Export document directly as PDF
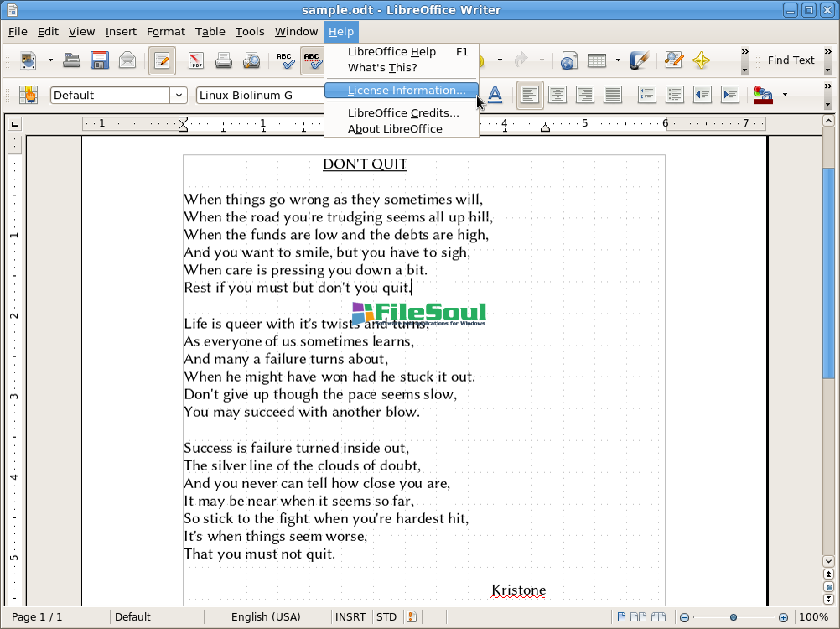Screen dimensions: 840x629 pos(195,60)
